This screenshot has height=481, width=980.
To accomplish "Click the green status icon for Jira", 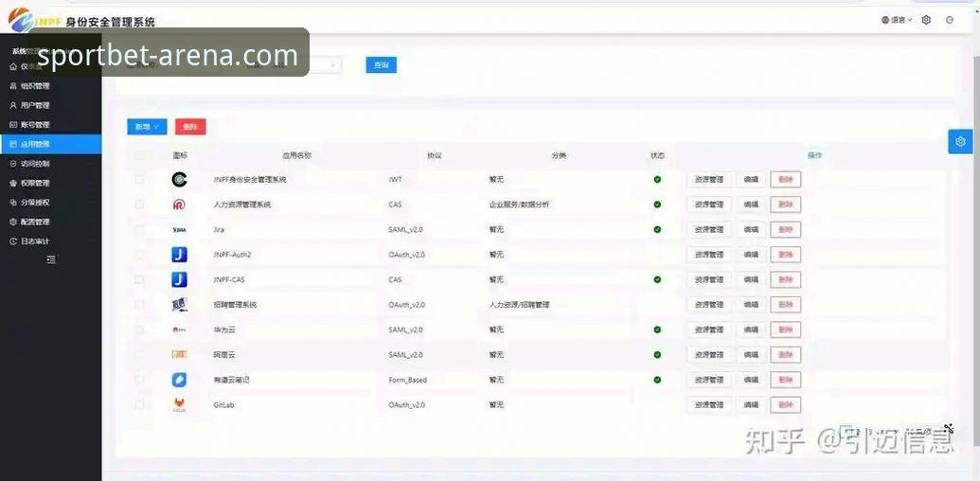I will 657,229.
